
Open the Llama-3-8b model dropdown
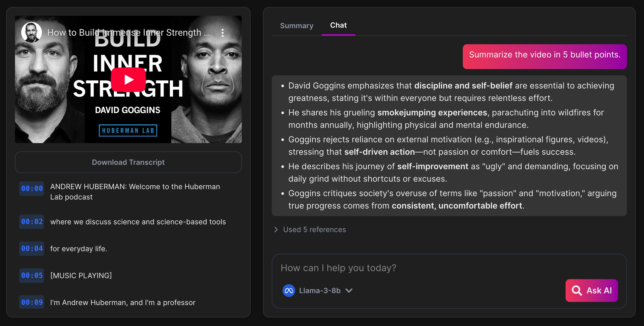318,291
